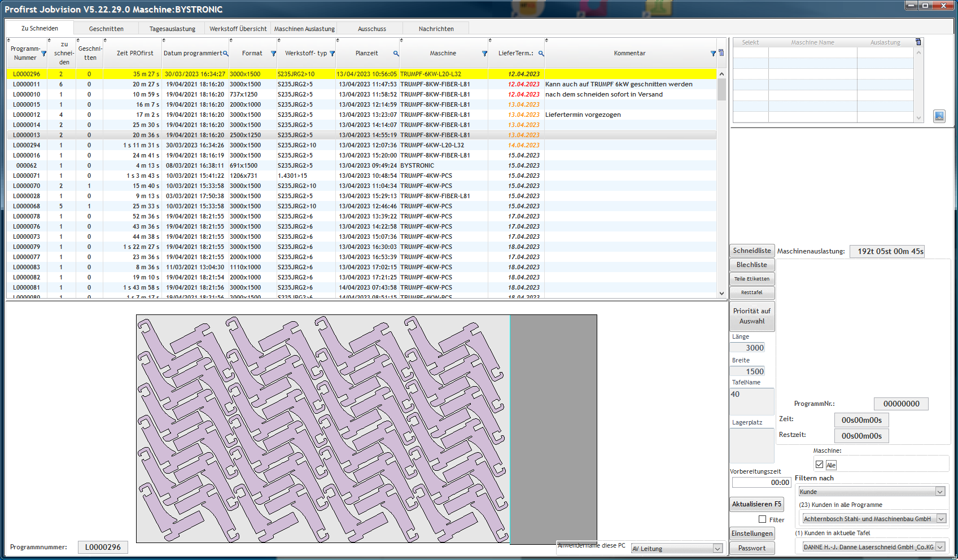The width and height of the screenshot is (958, 560).
Task: Click the Kommentar column filter icon
Action: point(713,54)
